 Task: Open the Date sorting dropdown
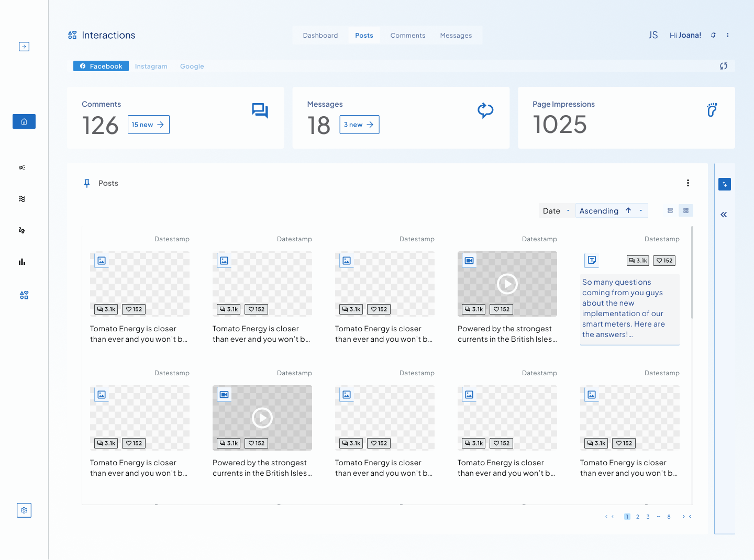point(556,210)
